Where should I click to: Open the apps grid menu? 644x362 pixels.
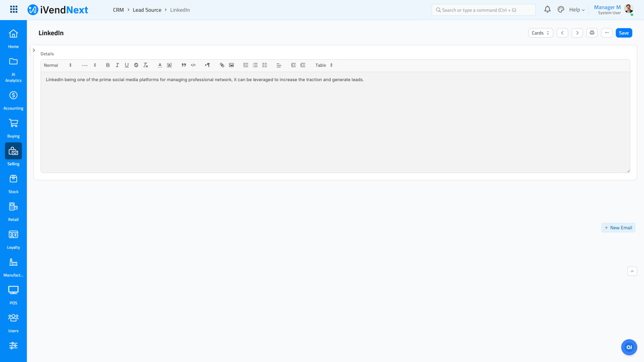[x=14, y=9]
